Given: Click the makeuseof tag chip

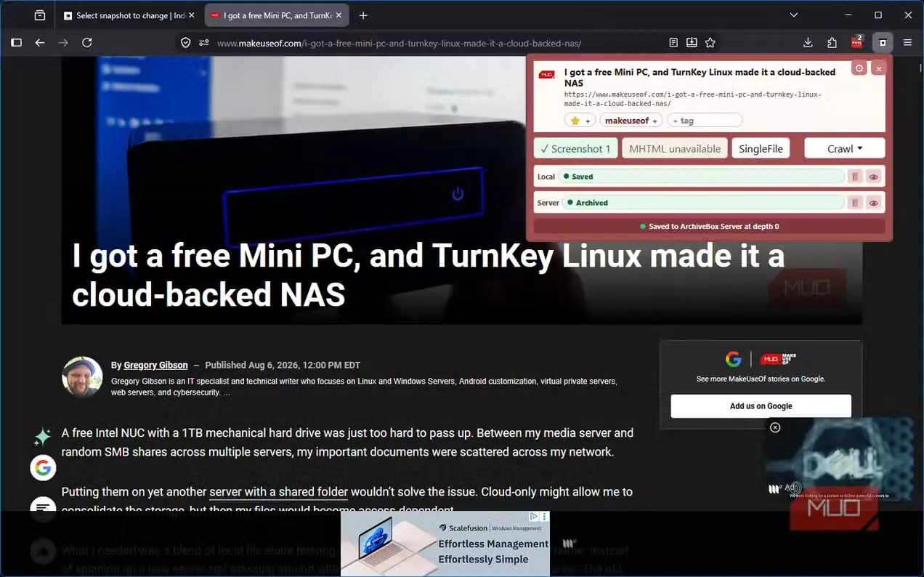Looking at the screenshot, I should tap(631, 121).
